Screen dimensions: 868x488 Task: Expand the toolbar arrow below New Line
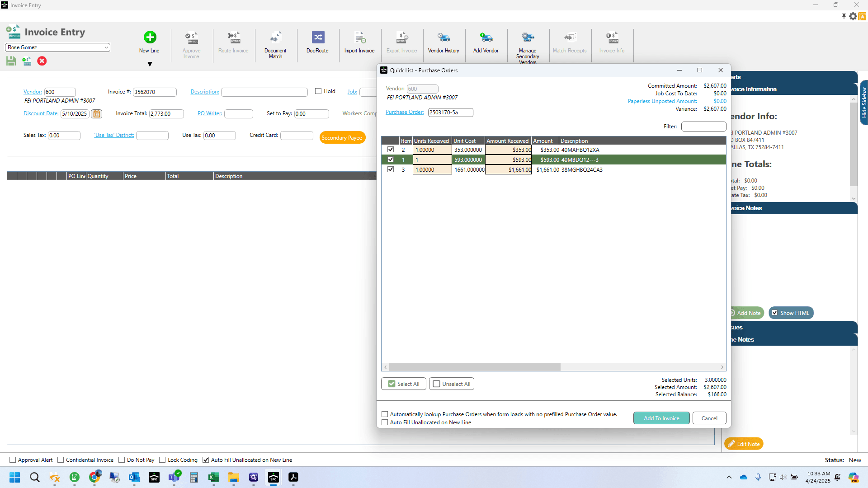click(150, 64)
